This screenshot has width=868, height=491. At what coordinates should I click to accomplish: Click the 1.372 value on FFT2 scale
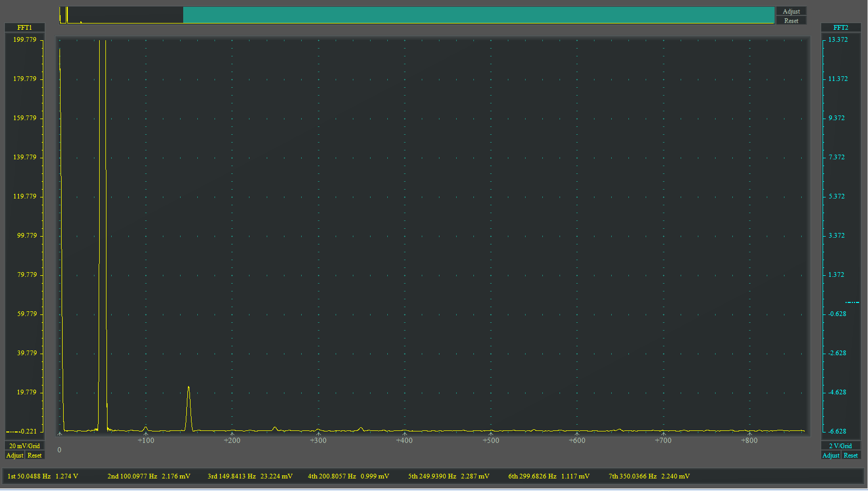click(836, 275)
